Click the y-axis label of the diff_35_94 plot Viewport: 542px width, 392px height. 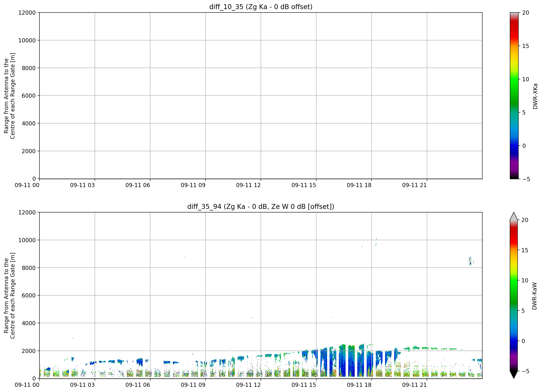[x=10, y=295]
